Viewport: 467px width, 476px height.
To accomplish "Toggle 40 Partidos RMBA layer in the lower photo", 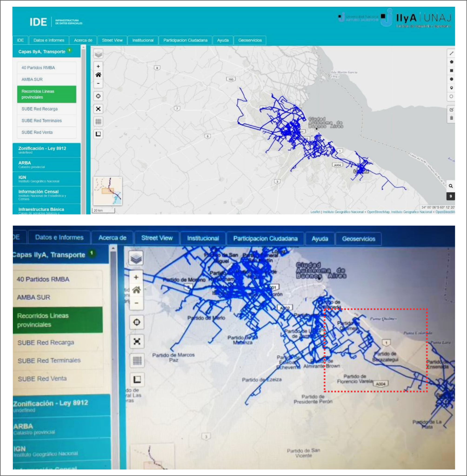I will [58, 279].
